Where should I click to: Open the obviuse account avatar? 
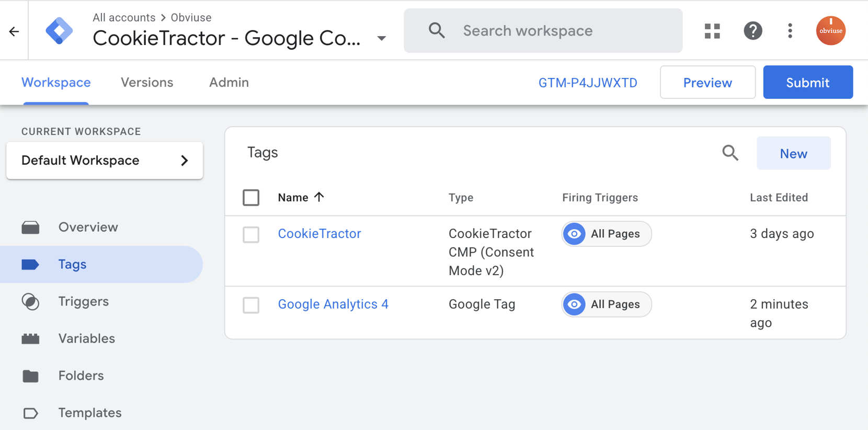pyautogui.click(x=831, y=30)
